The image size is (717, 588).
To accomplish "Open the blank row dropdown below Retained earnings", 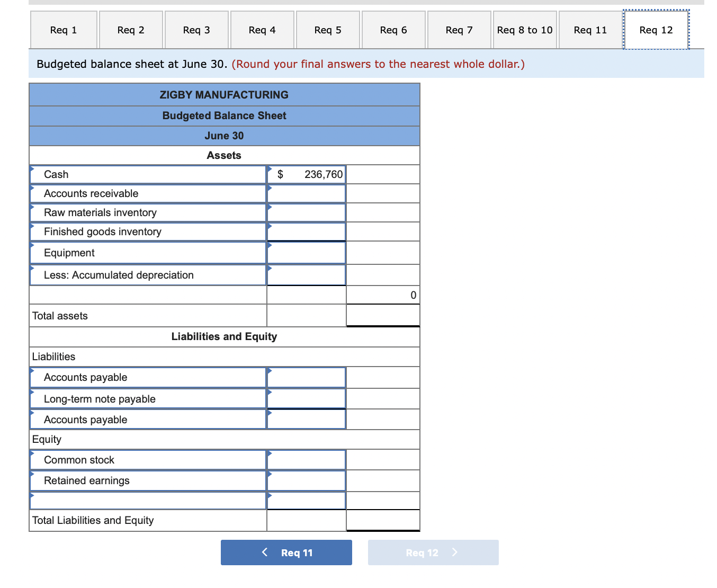I will coord(148,501).
